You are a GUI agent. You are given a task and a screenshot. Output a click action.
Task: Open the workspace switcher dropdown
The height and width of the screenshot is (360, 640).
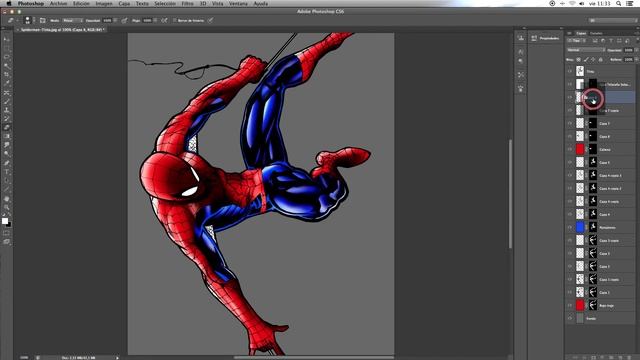(612, 20)
